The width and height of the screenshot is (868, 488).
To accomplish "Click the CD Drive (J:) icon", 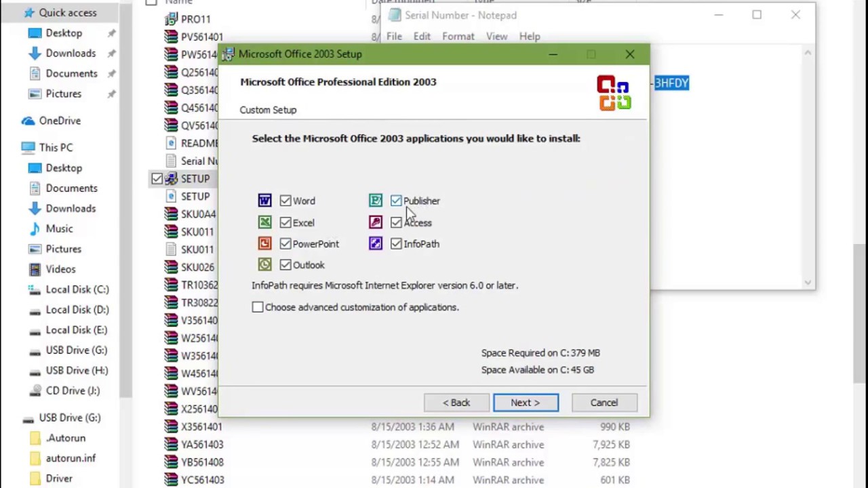I will (x=35, y=390).
